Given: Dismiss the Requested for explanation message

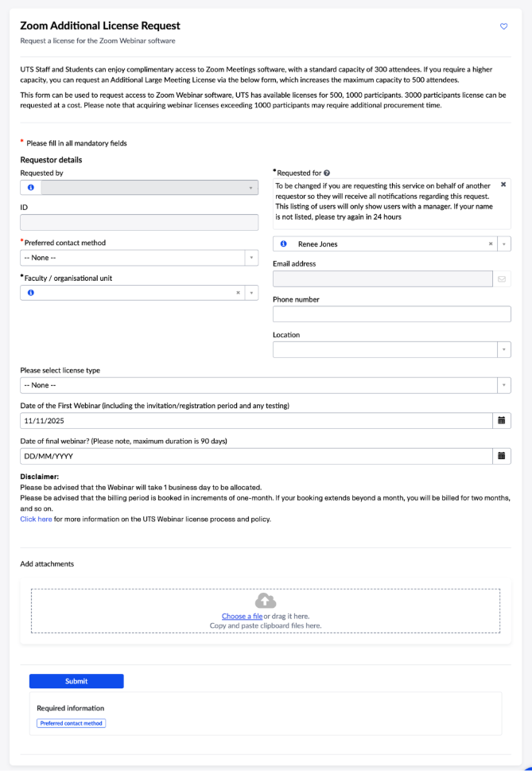Looking at the screenshot, I should coord(503,183).
